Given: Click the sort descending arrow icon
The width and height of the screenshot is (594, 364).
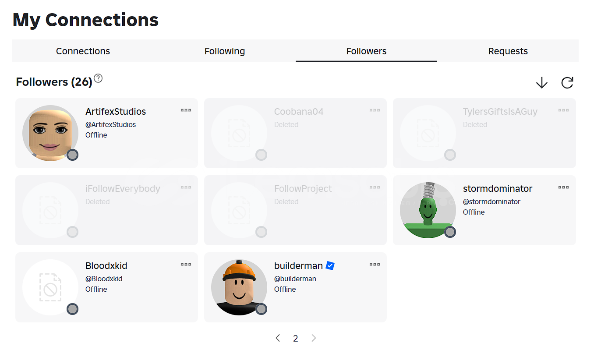Looking at the screenshot, I should pos(542,83).
